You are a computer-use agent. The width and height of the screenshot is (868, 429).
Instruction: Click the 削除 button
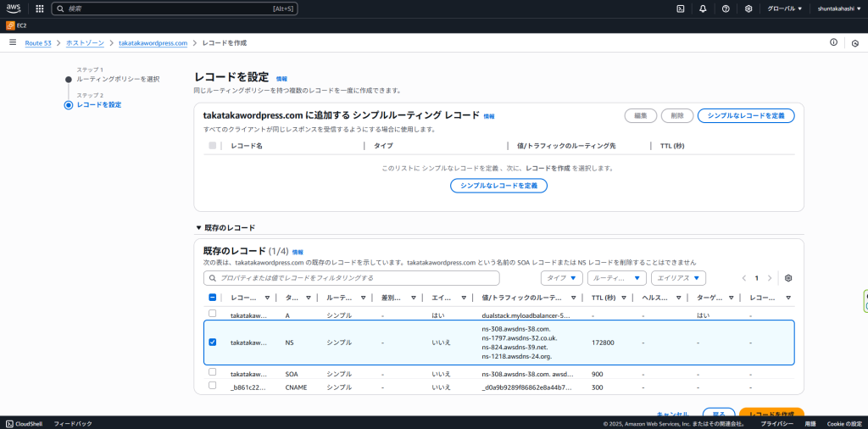point(677,115)
